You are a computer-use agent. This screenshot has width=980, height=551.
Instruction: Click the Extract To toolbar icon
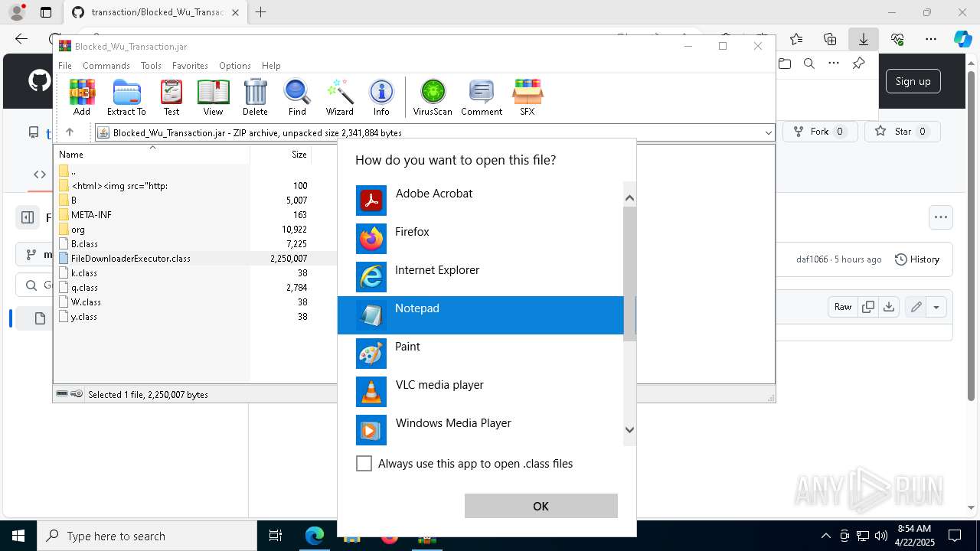click(x=126, y=97)
